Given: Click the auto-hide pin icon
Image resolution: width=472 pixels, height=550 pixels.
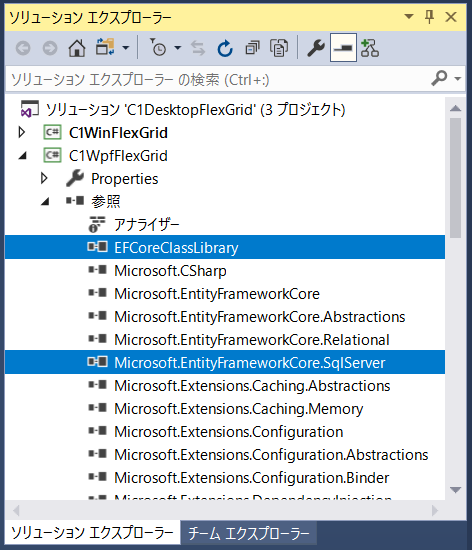Looking at the screenshot, I should point(430,16).
